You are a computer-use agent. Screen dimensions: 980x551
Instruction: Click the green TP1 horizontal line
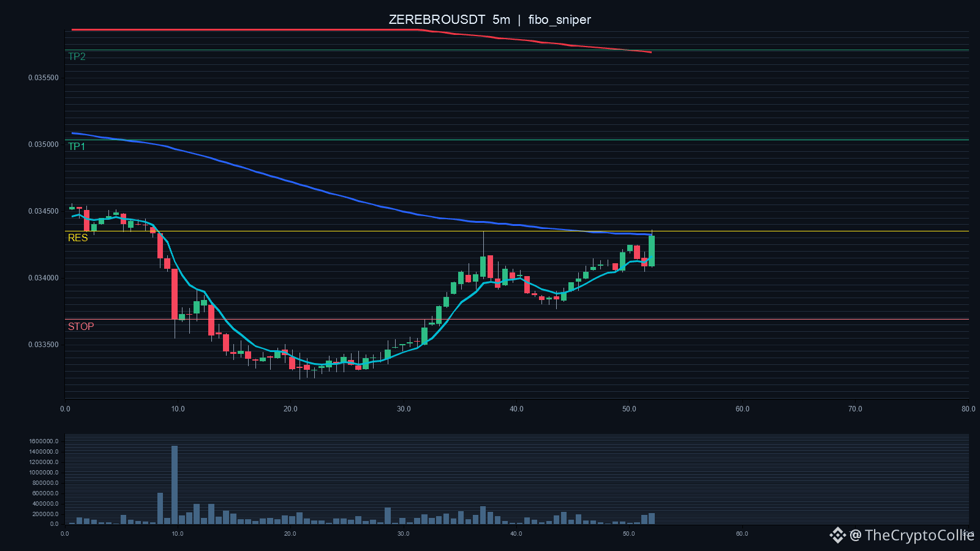click(x=517, y=140)
